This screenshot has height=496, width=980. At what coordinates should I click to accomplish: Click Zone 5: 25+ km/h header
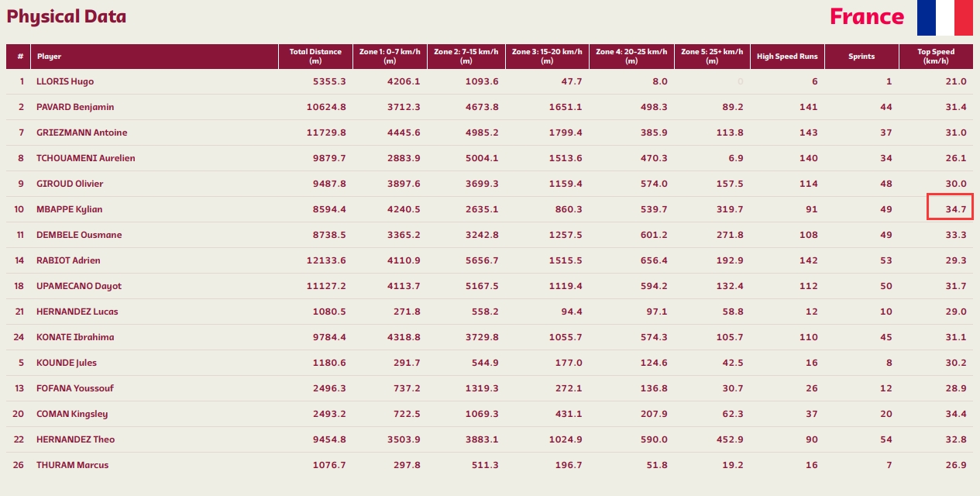(x=712, y=57)
